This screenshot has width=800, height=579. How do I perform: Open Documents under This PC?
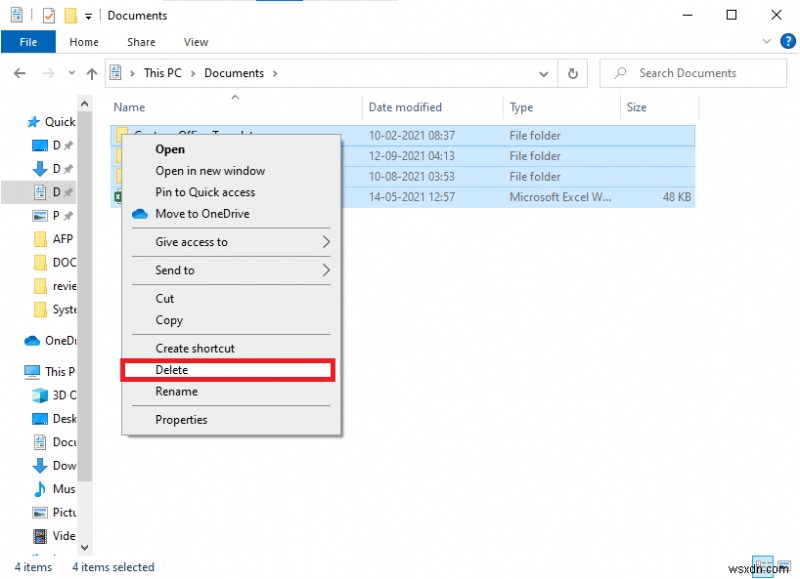coord(54,442)
